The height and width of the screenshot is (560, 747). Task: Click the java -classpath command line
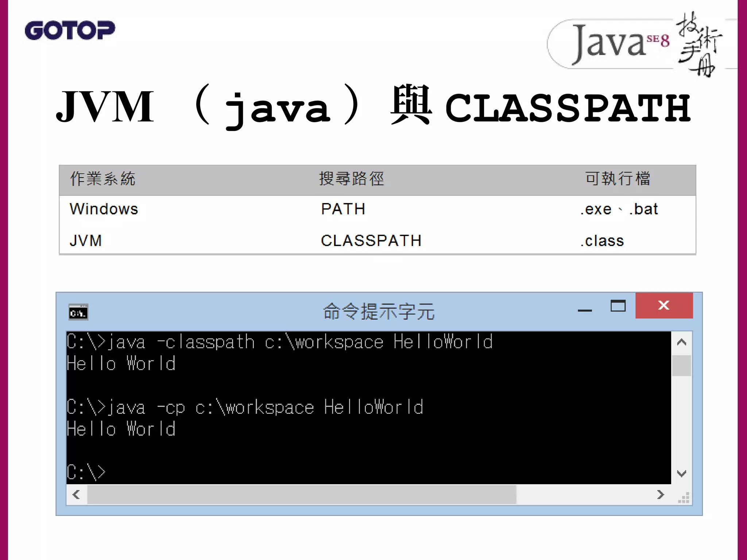(x=279, y=342)
